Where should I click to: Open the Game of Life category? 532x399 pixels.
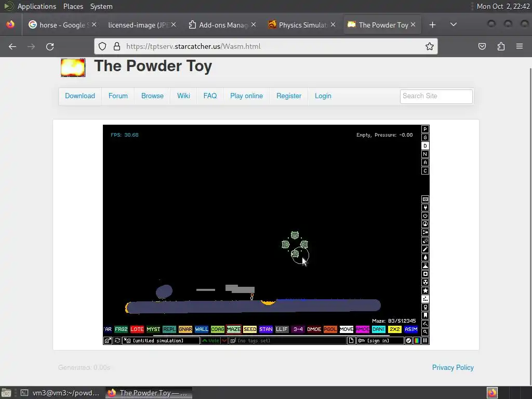tap(425, 299)
